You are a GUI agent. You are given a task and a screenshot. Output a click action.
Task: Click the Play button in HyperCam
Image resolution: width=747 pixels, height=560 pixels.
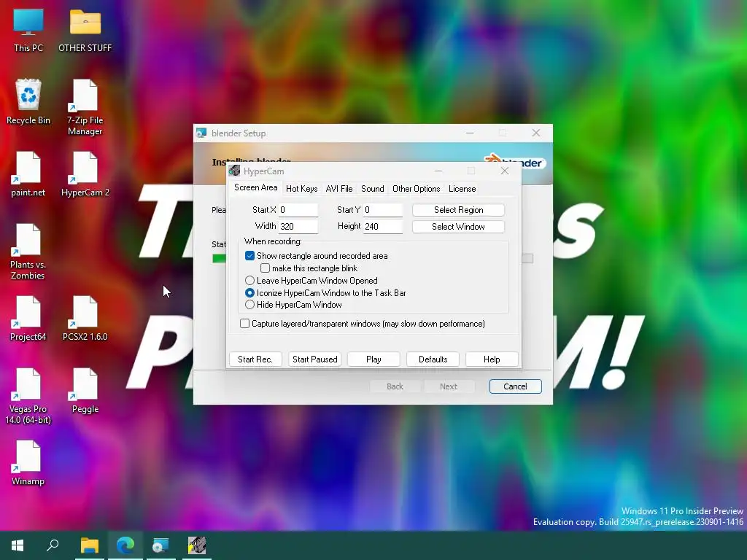373,359
